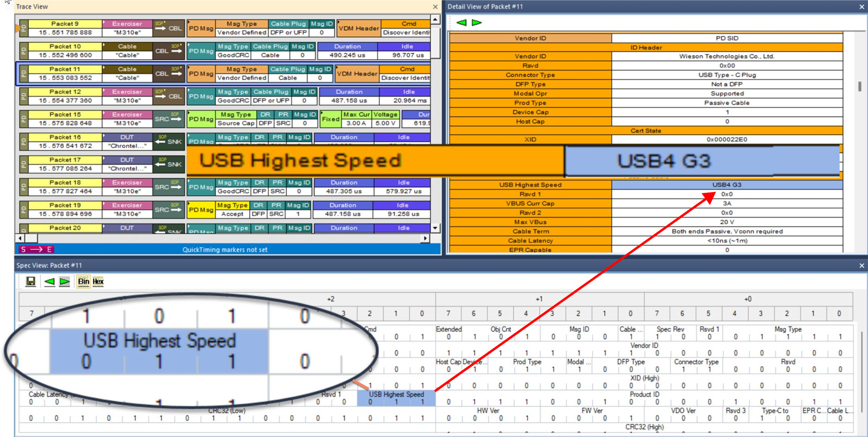The image size is (868, 437).
Task: Go to next packet in Spec View
Action: click(x=64, y=281)
